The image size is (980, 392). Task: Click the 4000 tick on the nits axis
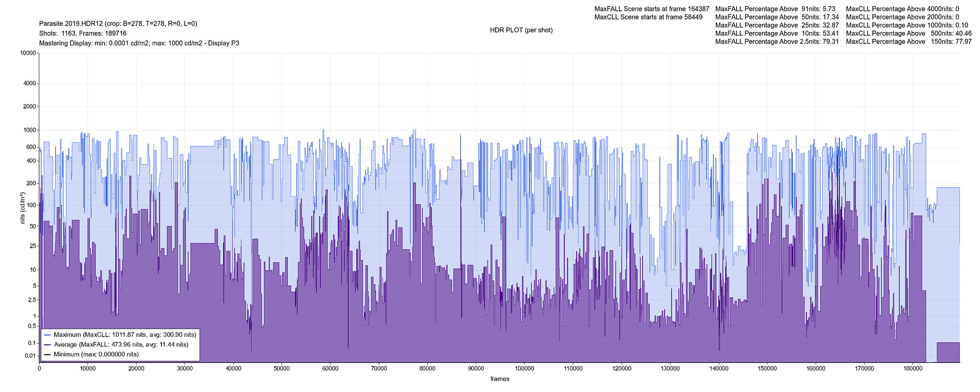point(30,83)
